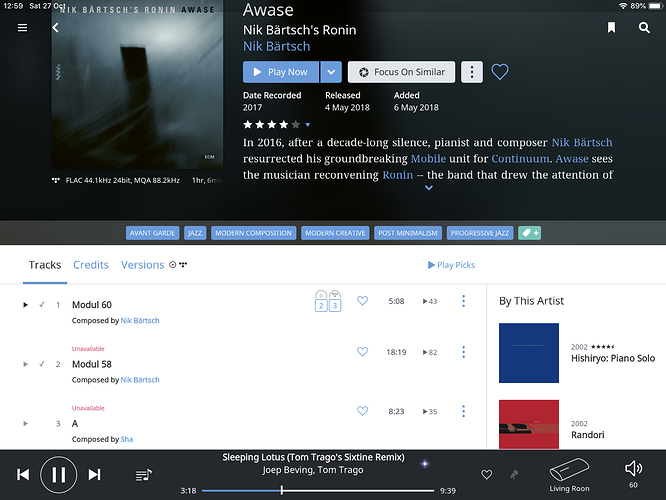The image size is (666, 500).
Task: Click Play Picks
Action: 451,265
